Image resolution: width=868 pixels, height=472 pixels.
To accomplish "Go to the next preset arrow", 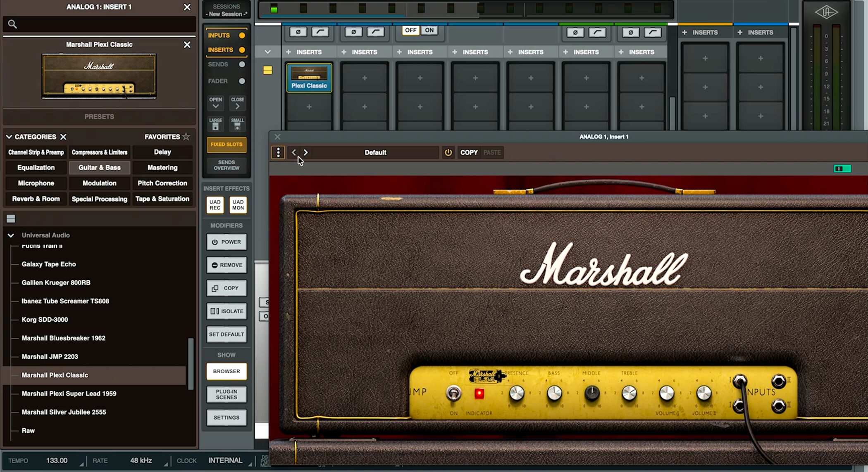I will 305,152.
